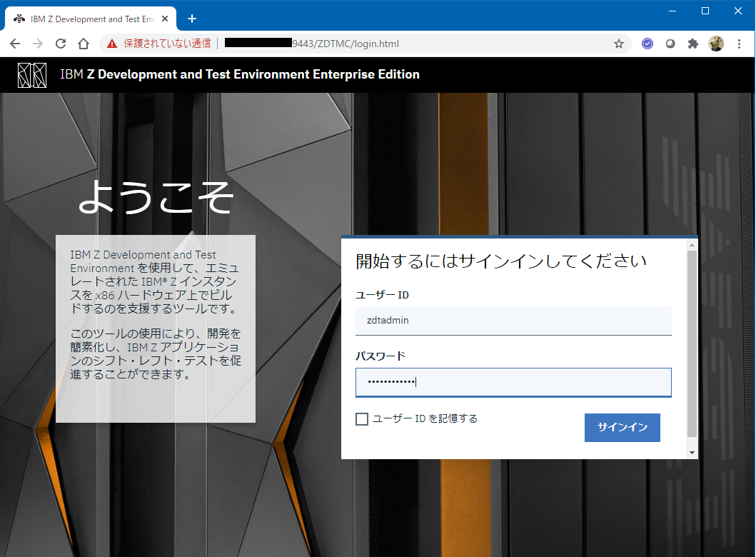Click the browser back arrow

[15, 44]
